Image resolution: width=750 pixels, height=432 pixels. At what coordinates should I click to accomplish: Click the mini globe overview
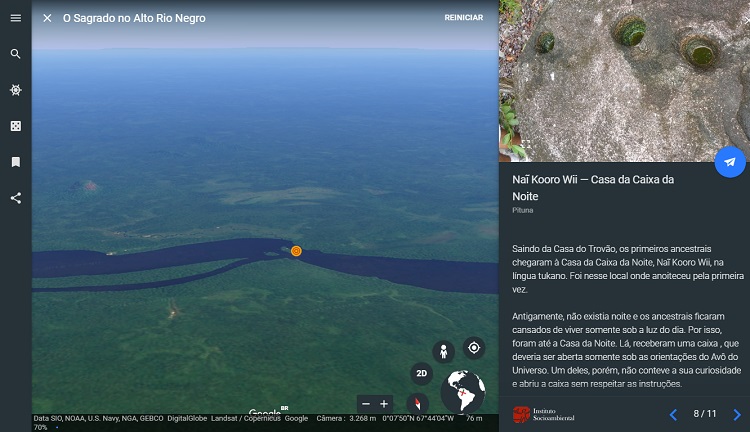tap(462, 391)
